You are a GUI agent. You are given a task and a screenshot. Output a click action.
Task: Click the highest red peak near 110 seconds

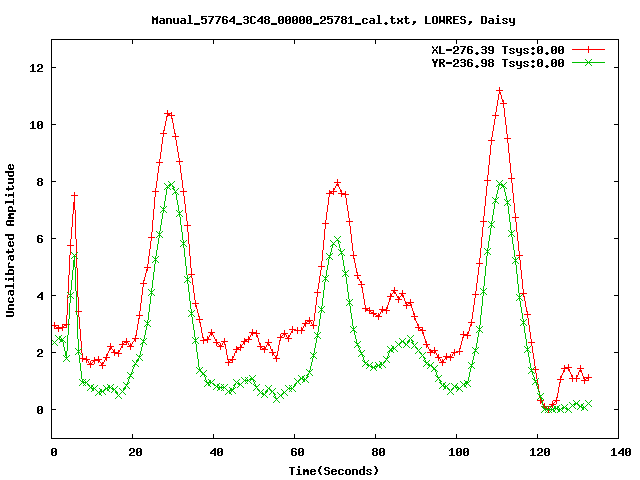499,91
